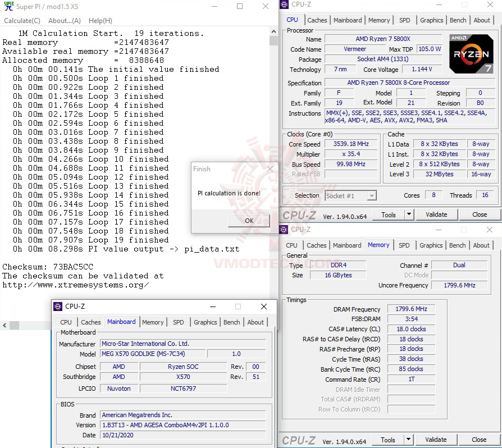Open SPD tab in Memory CPU-Z window
502x448 pixels.
pos(404,245)
